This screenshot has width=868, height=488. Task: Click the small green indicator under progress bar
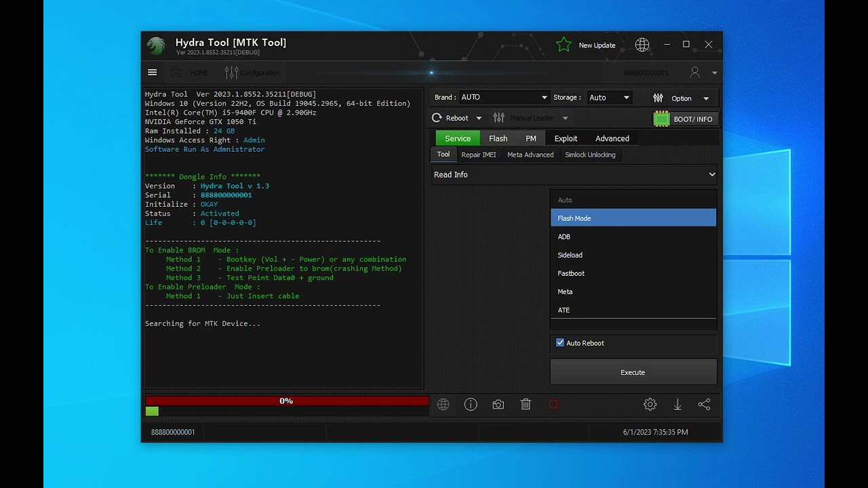click(x=152, y=411)
